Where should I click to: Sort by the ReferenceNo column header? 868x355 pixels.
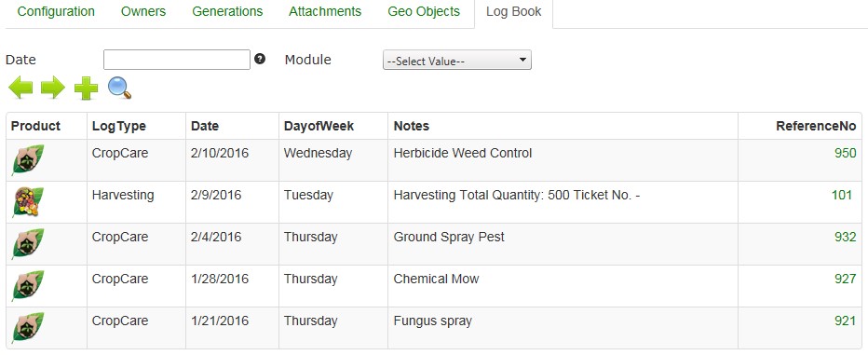click(816, 127)
